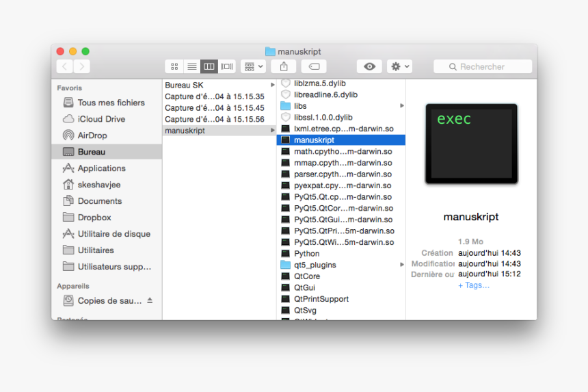Click the exec preview thumbnail

click(471, 144)
